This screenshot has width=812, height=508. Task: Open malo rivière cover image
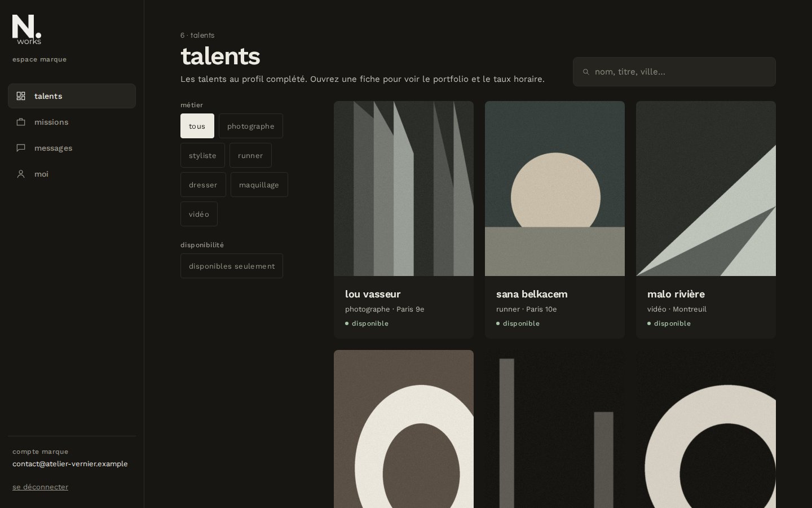pos(706,189)
